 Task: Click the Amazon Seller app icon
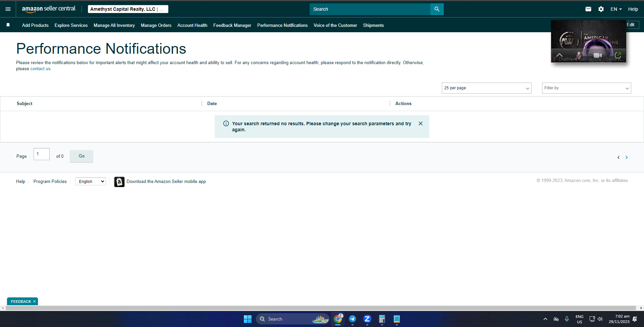coord(119,182)
